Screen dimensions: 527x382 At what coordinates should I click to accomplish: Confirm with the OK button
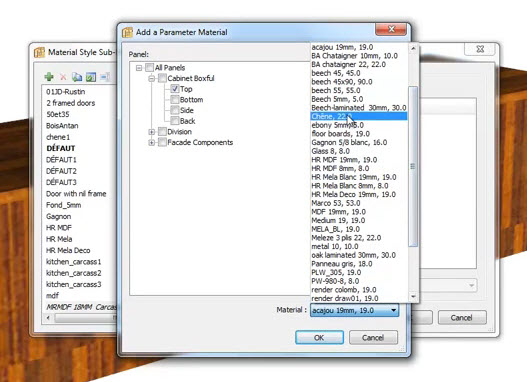click(x=319, y=337)
